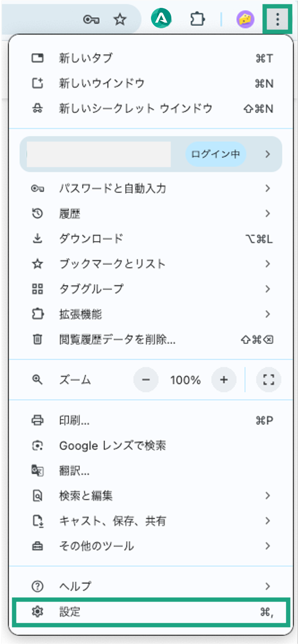The image size is (298, 644).
Task: Click the ログイン中 profile badge
Action: coord(216,154)
